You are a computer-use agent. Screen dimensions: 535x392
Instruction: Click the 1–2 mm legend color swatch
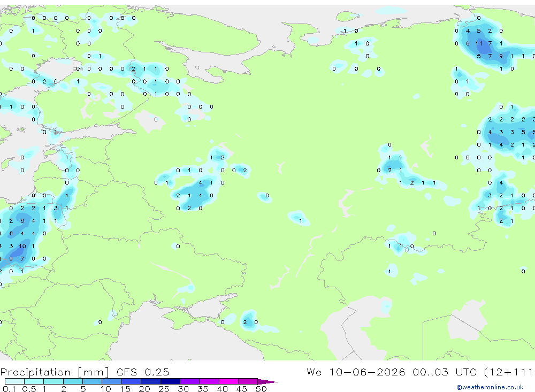tap(53, 381)
